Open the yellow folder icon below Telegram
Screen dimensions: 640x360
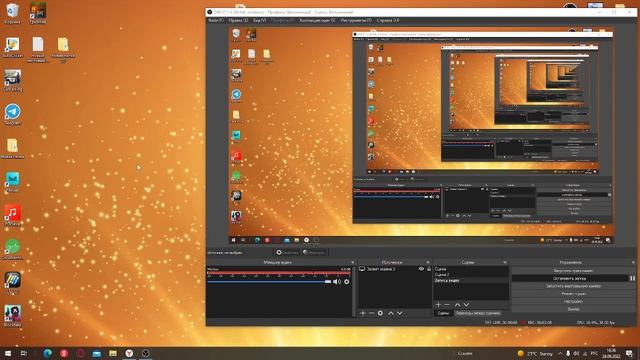click(x=13, y=148)
